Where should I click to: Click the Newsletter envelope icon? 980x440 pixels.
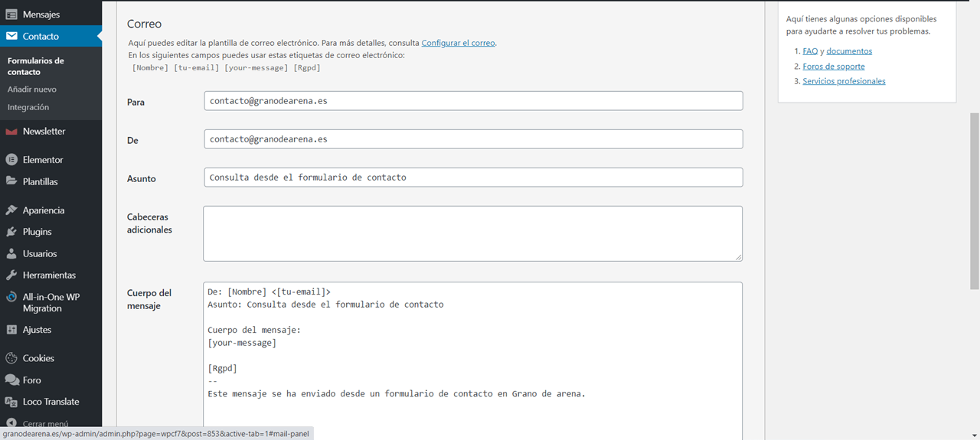pyautogui.click(x=11, y=132)
